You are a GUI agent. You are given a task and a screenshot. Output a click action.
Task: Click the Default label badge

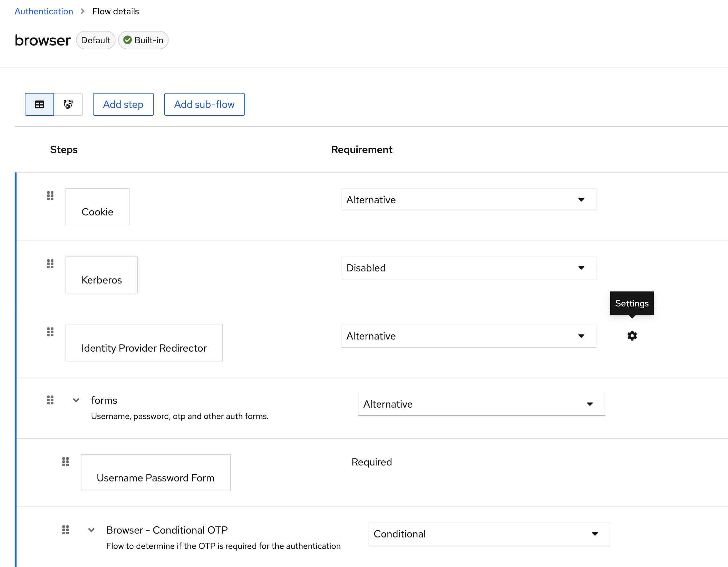pos(95,40)
